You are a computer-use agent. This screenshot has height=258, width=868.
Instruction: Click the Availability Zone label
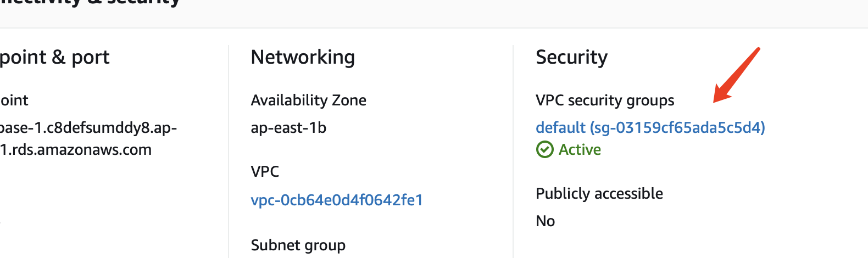point(308,100)
